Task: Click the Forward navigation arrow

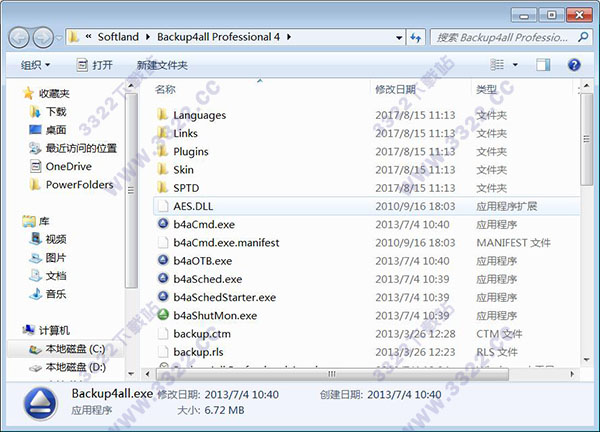Action: click(x=43, y=37)
